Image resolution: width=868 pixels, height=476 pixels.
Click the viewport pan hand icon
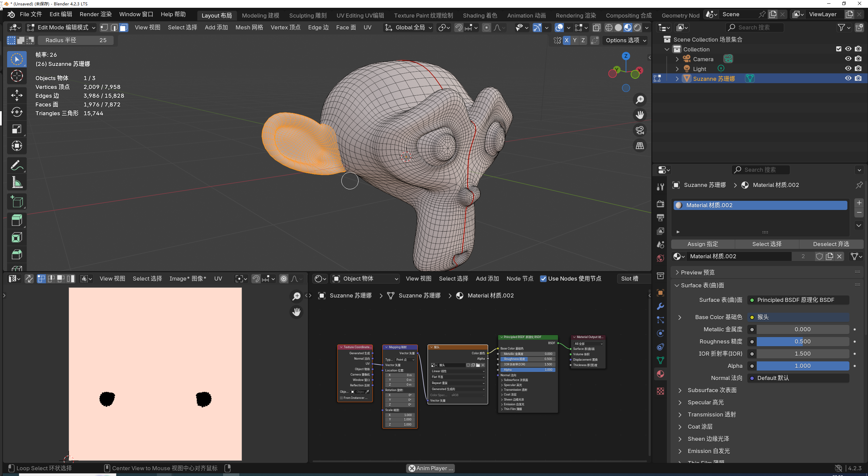pyautogui.click(x=640, y=115)
